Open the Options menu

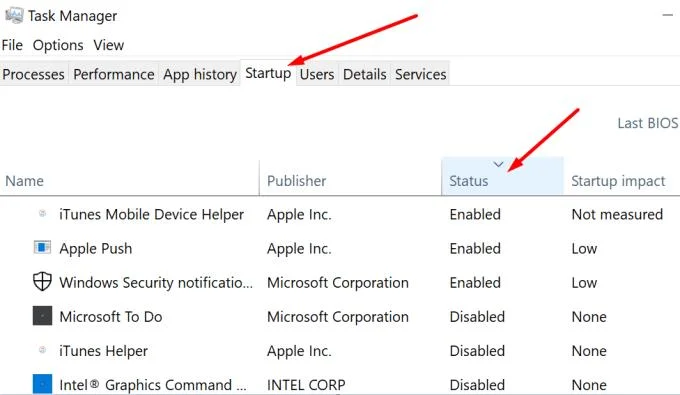(58, 45)
